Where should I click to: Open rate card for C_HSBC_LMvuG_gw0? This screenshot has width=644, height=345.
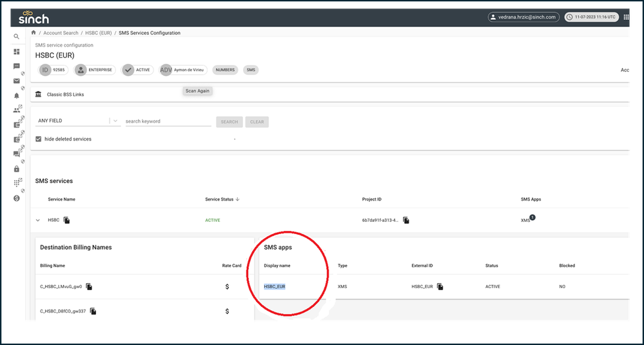click(x=227, y=286)
